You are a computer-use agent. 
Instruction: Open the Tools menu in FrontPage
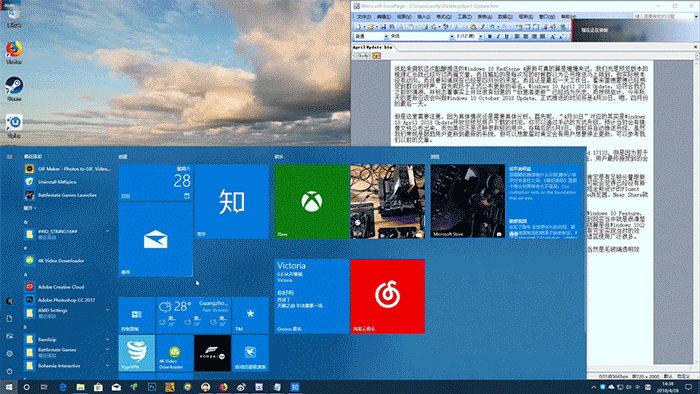pos(464,17)
